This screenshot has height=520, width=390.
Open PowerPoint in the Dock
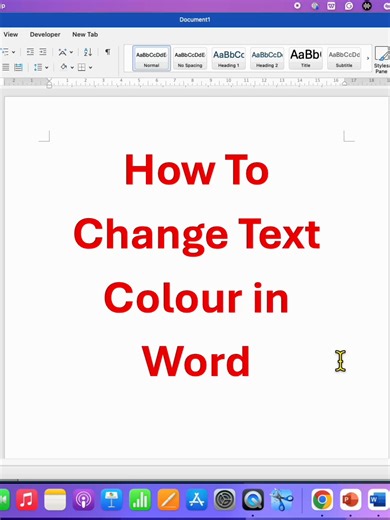[350, 500]
